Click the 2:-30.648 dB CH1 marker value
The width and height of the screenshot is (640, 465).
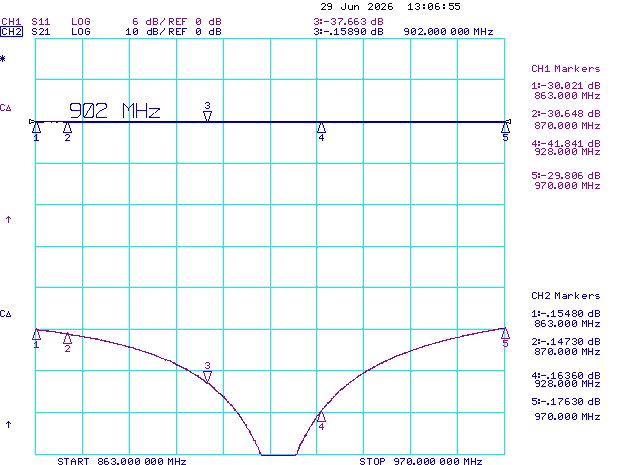(x=566, y=114)
